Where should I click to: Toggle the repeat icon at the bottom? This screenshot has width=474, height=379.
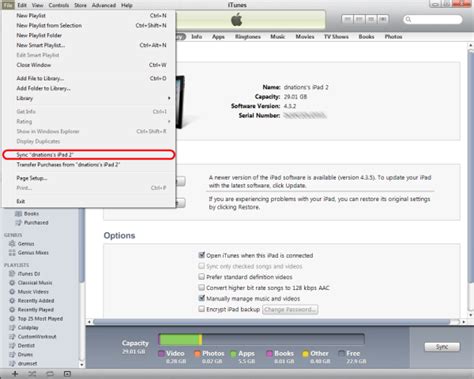[x=50, y=374]
